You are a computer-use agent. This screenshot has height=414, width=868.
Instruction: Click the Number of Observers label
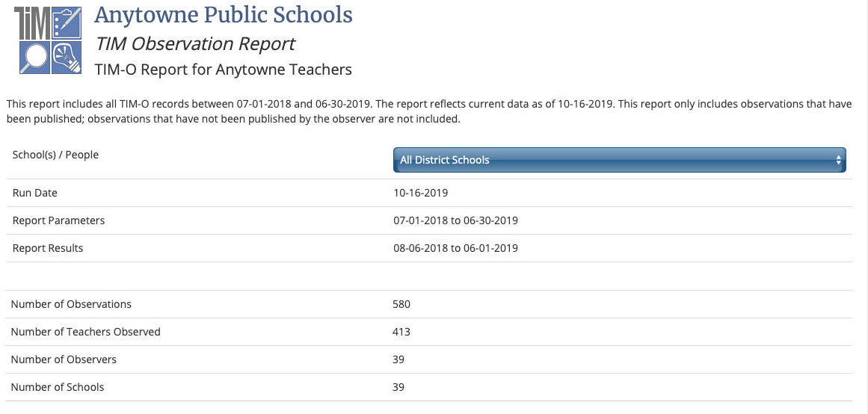(64, 359)
